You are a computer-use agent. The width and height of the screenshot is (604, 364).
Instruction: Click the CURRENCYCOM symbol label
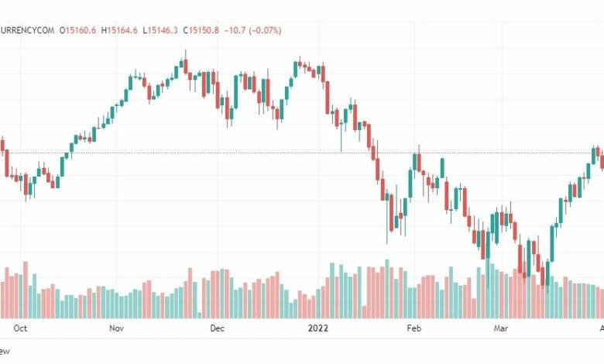point(26,30)
